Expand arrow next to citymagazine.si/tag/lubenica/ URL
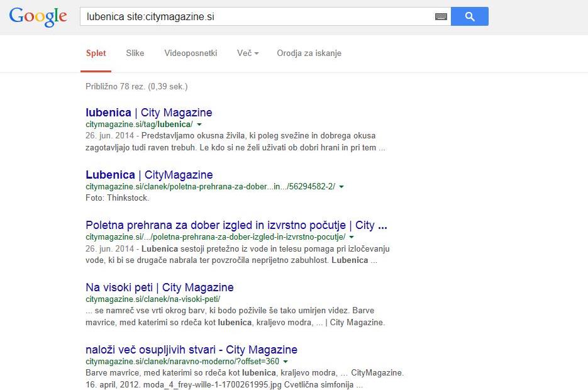The image size is (588, 390). click(x=199, y=125)
